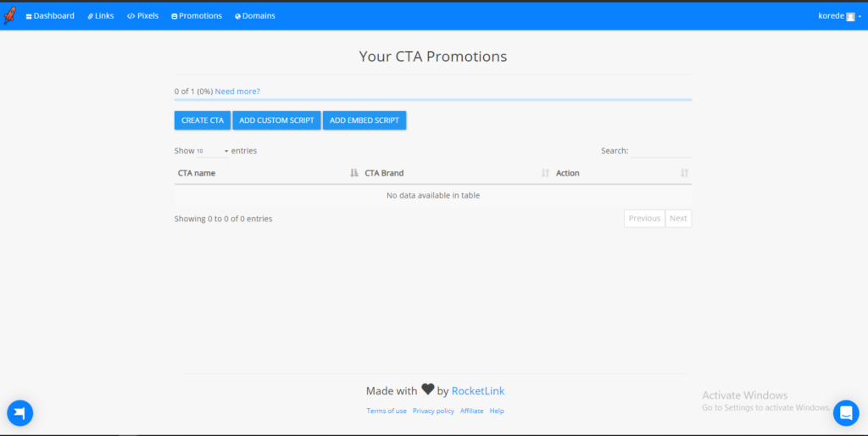The height and width of the screenshot is (436, 868).
Task: Click ADD EMBED SCRIPT button
Action: [x=364, y=120]
